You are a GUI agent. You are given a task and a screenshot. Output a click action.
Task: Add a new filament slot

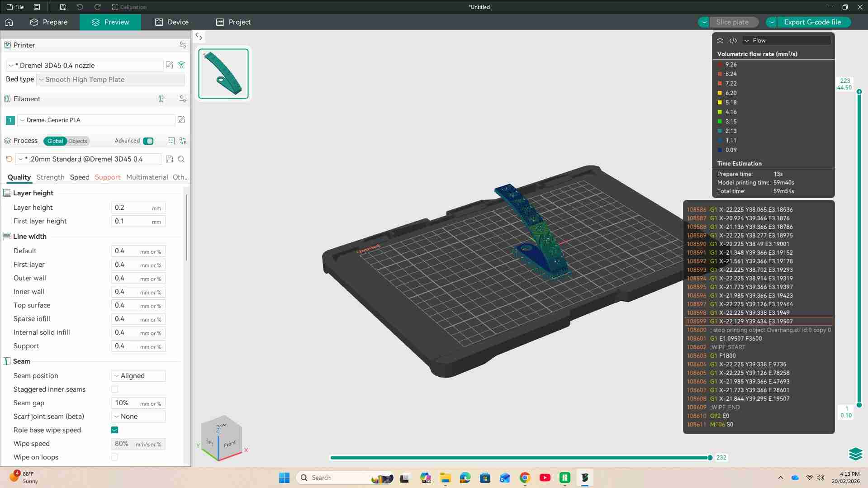click(x=162, y=99)
